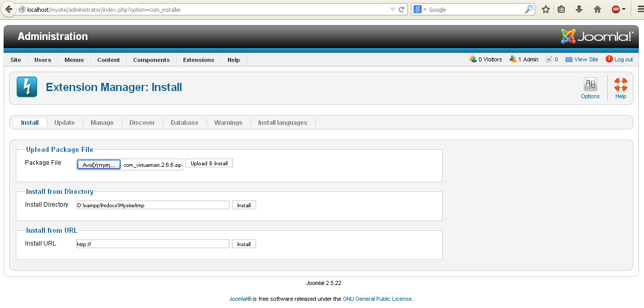Click the View Site link
Viewport: 644px width, 308px height.
point(582,59)
